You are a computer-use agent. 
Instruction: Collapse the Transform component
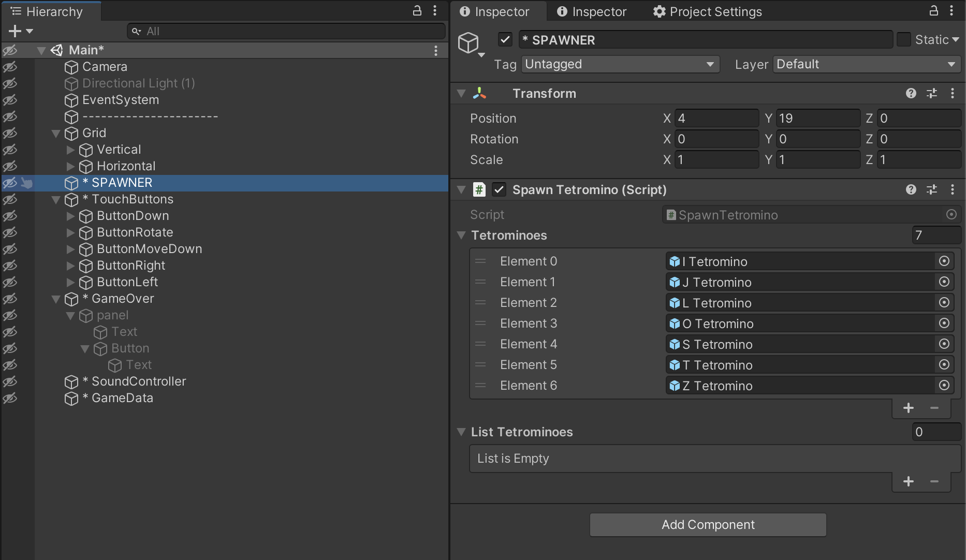[x=461, y=93]
